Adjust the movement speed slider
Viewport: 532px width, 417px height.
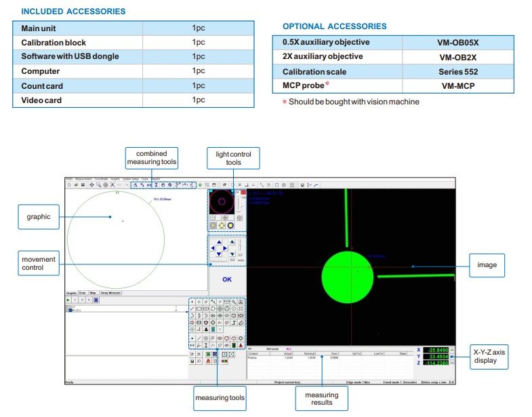pyautogui.click(x=218, y=260)
